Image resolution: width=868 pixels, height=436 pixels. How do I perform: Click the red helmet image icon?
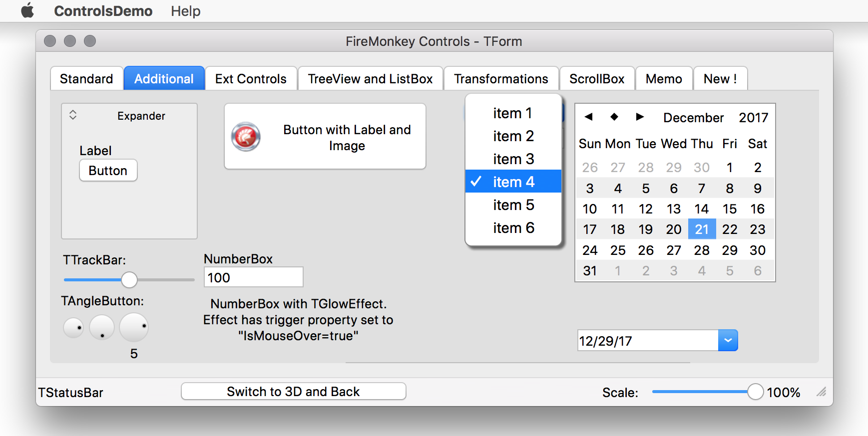246,136
